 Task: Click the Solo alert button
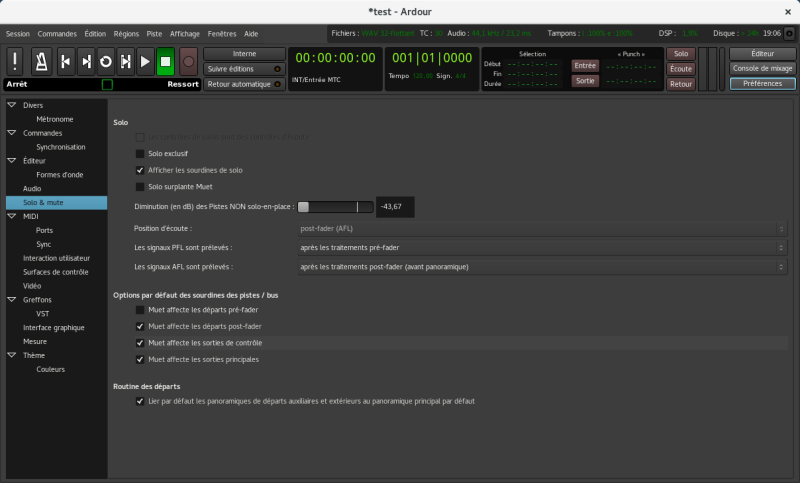[681, 54]
